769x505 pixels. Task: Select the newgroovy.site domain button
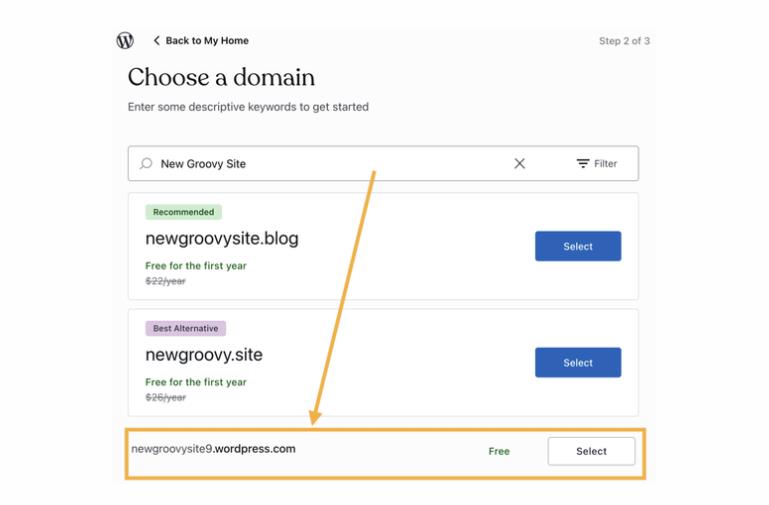click(x=577, y=363)
